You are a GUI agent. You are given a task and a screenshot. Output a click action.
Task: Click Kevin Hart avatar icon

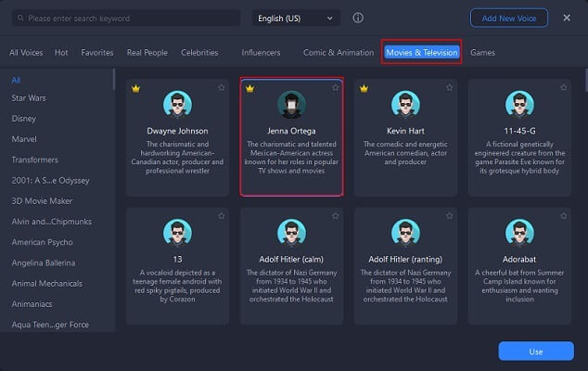[405, 104]
